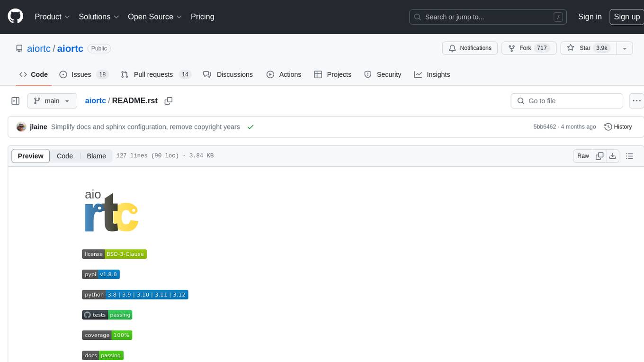
Task: Open the aiortc repository name link
Action: (x=70, y=48)
